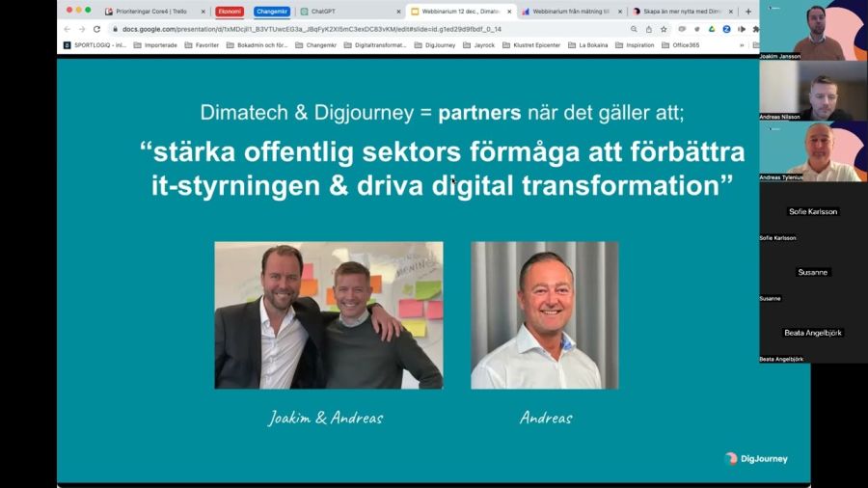
Task: Click the zoom magnifier icon in address bar
Action: pos(634,29)
